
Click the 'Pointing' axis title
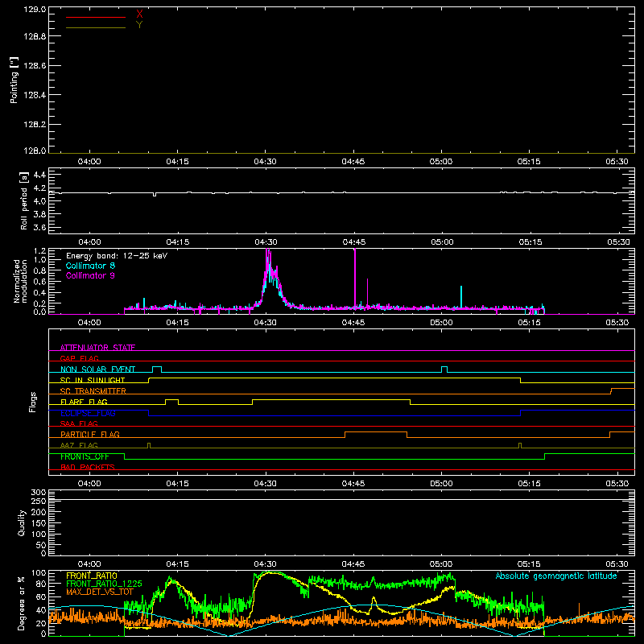pos(14,80)
